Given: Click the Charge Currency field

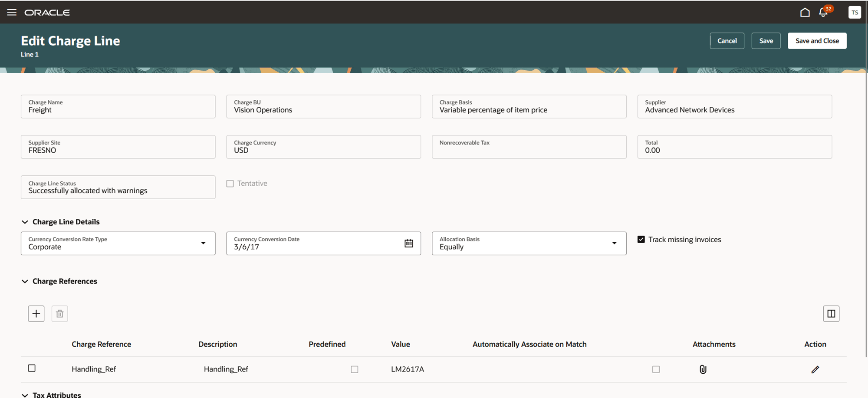Looking at the screenshot, I should pos(323,147).
